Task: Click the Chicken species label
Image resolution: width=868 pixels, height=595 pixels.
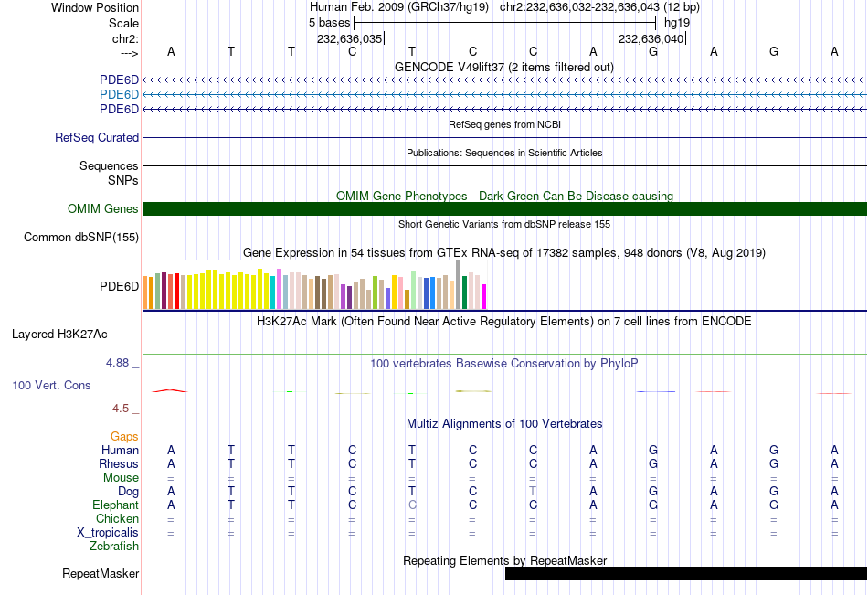Action: [x=117, y=518]
